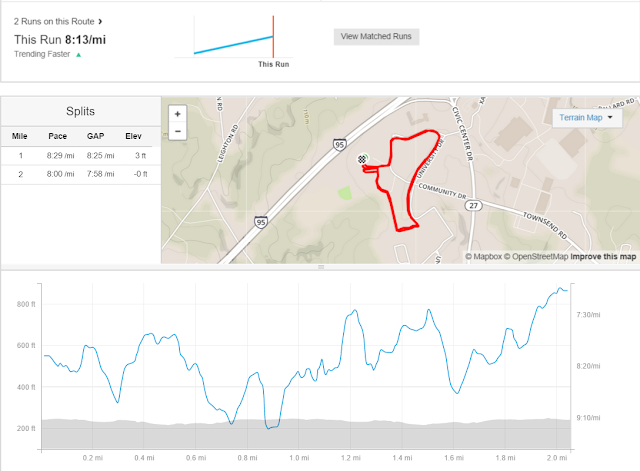Click the checkered finish flag marker
This screenshot has width=640, height=471.
coord(362,158)
